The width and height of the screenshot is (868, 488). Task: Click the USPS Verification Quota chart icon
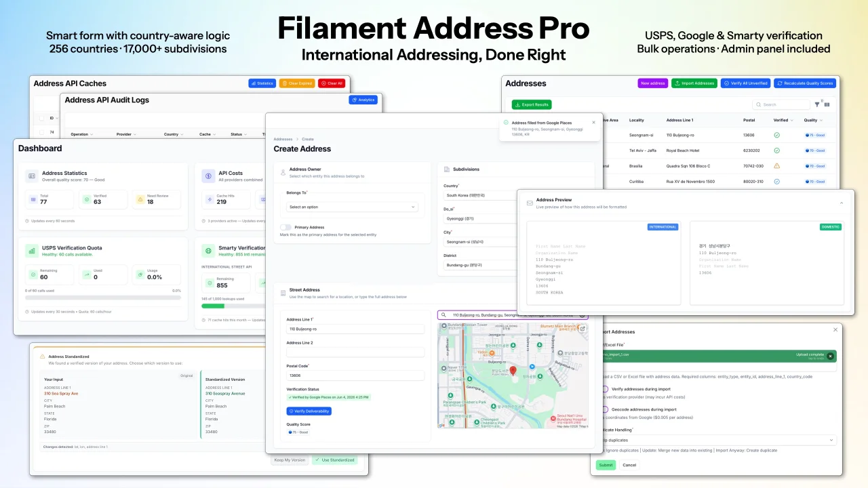tap(31, 251)
